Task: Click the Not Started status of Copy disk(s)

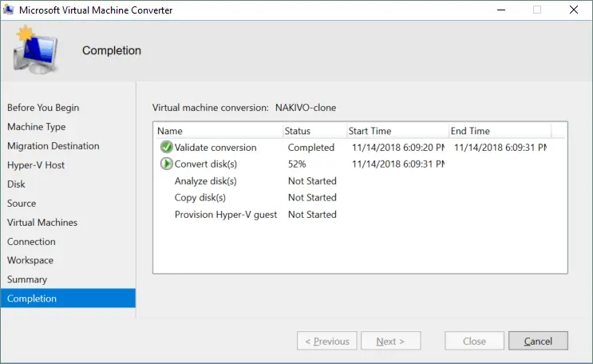Action: point(312,197)
